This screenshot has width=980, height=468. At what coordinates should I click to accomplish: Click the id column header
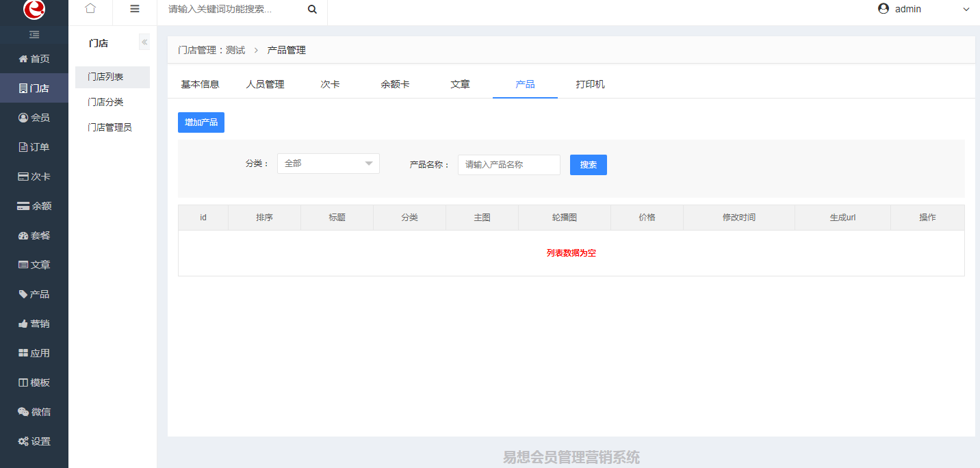click(x=203, y=218)
